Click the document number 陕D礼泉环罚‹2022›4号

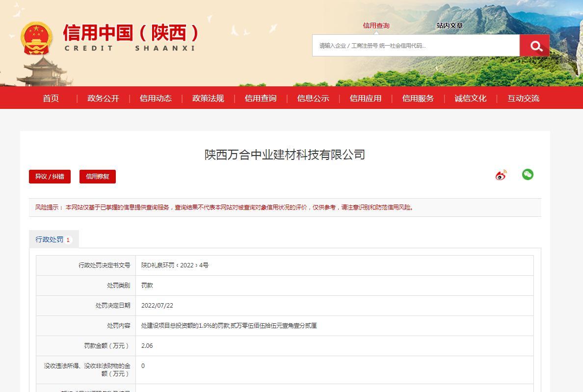pyautogui.click(x=175, y=265)
